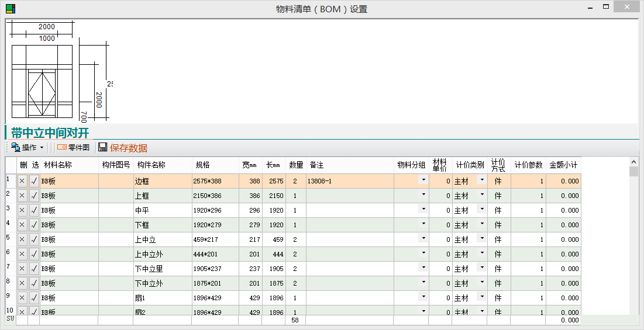Delete the 中平 row using its X icon
This screenshot has height=330, width=644.
[x=22, y=210]
